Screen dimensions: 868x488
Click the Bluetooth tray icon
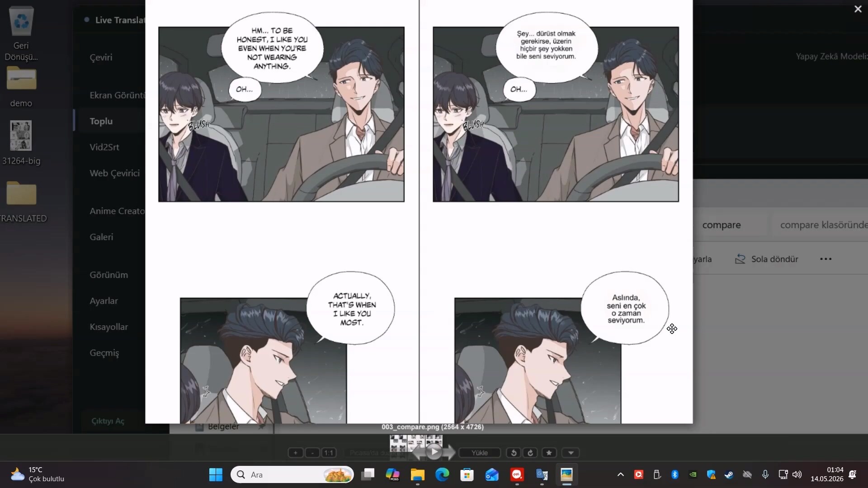coord(675,474)
